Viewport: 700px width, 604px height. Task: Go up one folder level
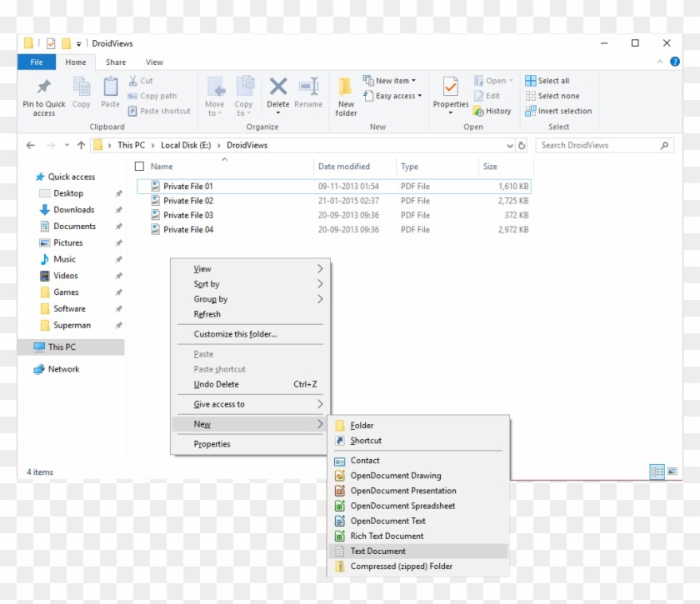point(81,145)
